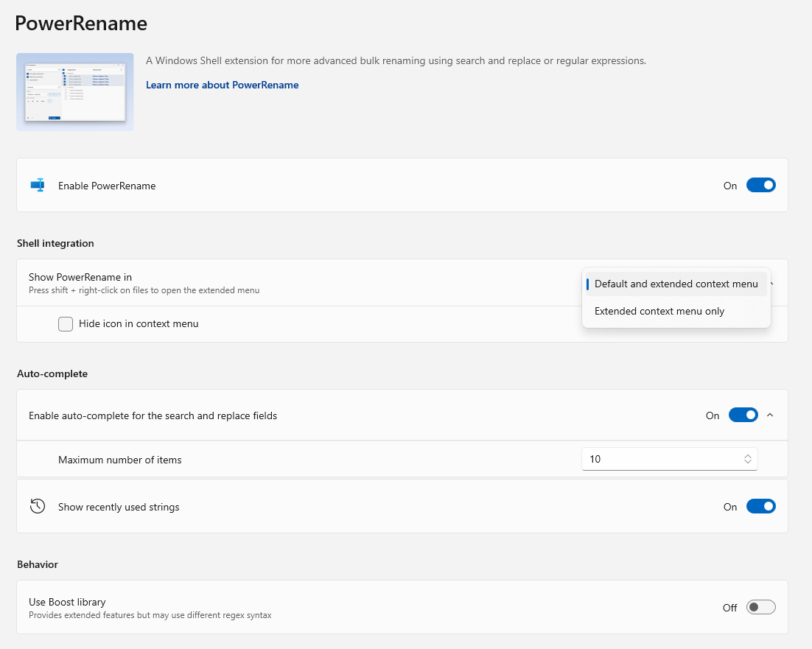Click the Auto-complete section label
The image size is (812, 649).
[x=52, y=373]
